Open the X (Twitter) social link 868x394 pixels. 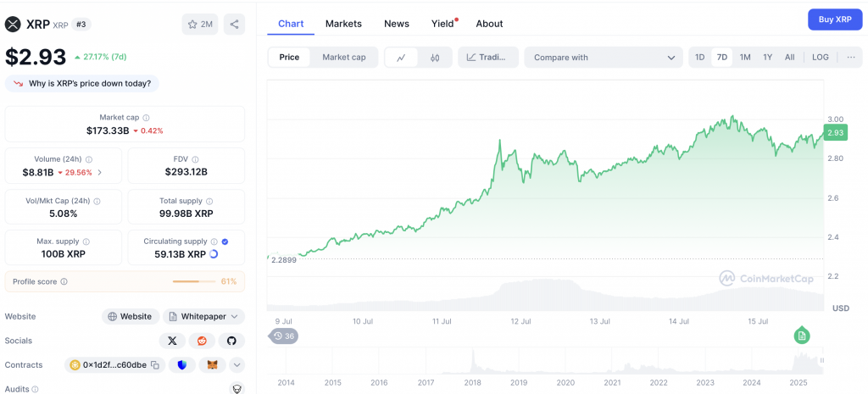click(172, 341)
